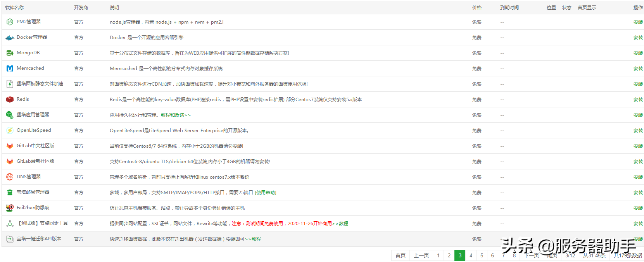Image resolution: width=644 pixels, height=262 pixels.
Task: Install PM2管理器 via 安装 link
Action: [638, 22]
